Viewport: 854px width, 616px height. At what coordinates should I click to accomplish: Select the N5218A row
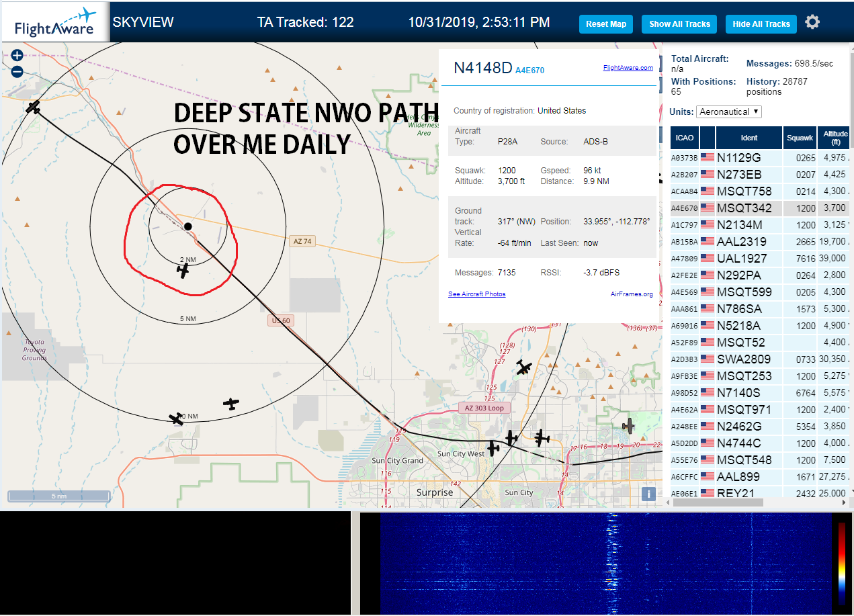click(760, 325)
